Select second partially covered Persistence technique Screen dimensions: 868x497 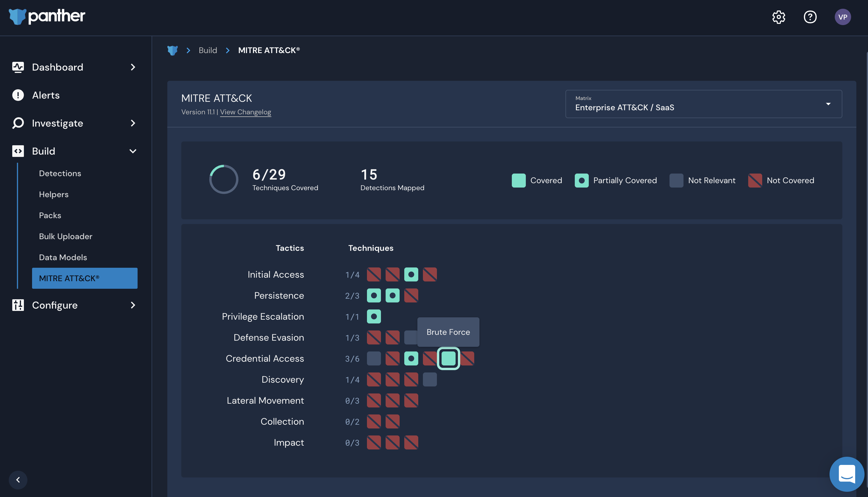click(x=393, y=296)
